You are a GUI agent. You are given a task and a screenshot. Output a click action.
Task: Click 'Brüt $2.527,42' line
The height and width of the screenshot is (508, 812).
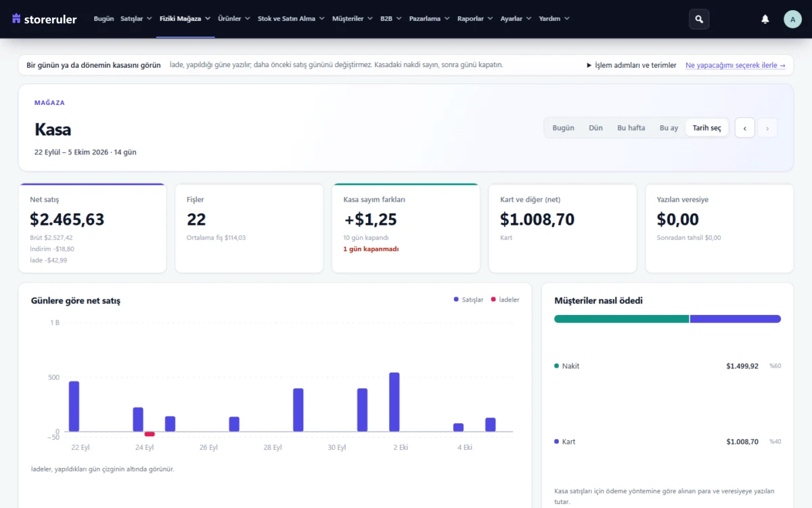(51, 238)
